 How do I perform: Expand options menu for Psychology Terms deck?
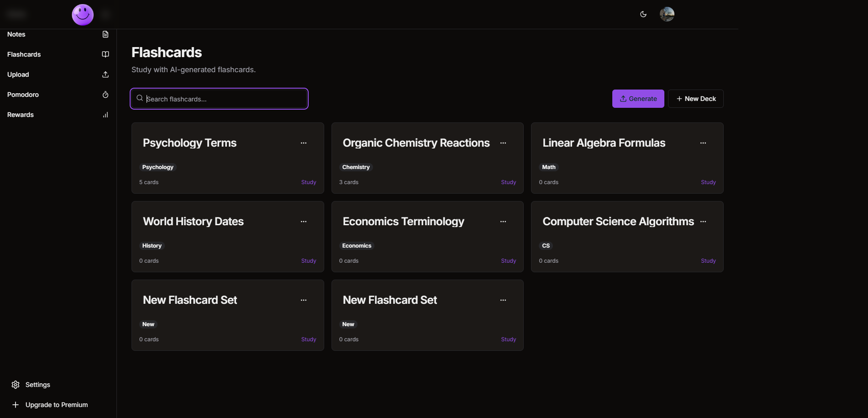(x=304, y=143)
